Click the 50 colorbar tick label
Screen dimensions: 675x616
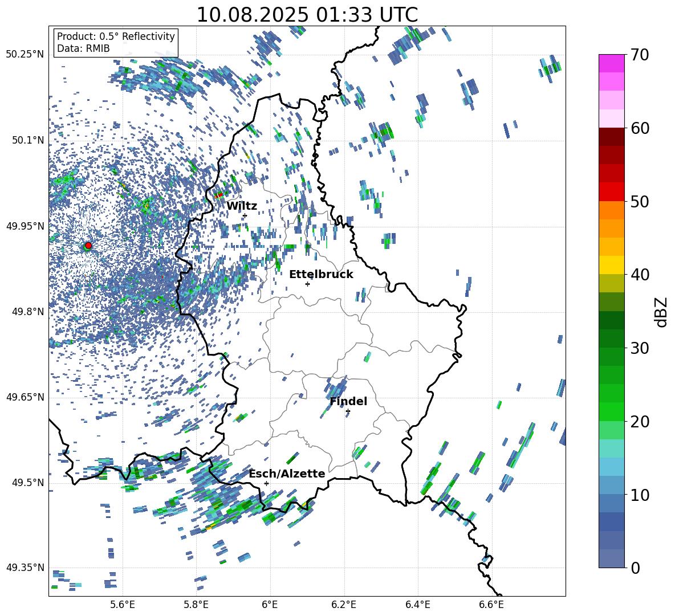coord(640,201)
